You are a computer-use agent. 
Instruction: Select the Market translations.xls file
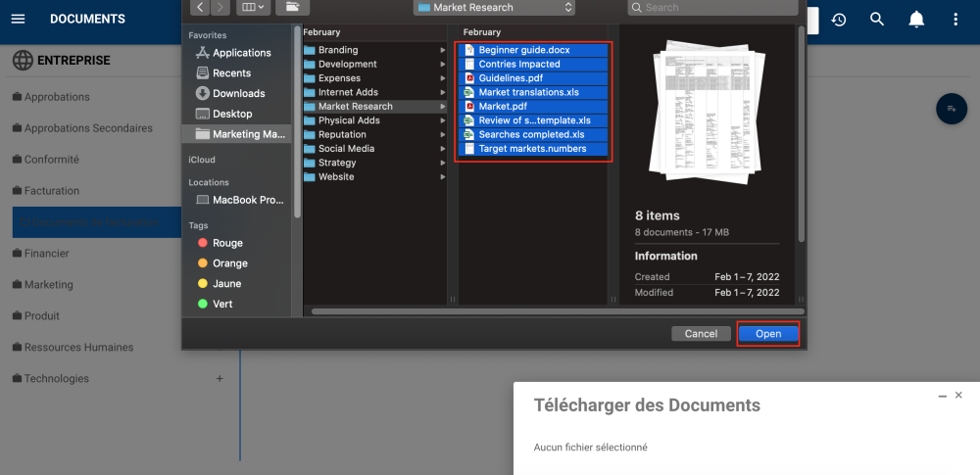533,92
